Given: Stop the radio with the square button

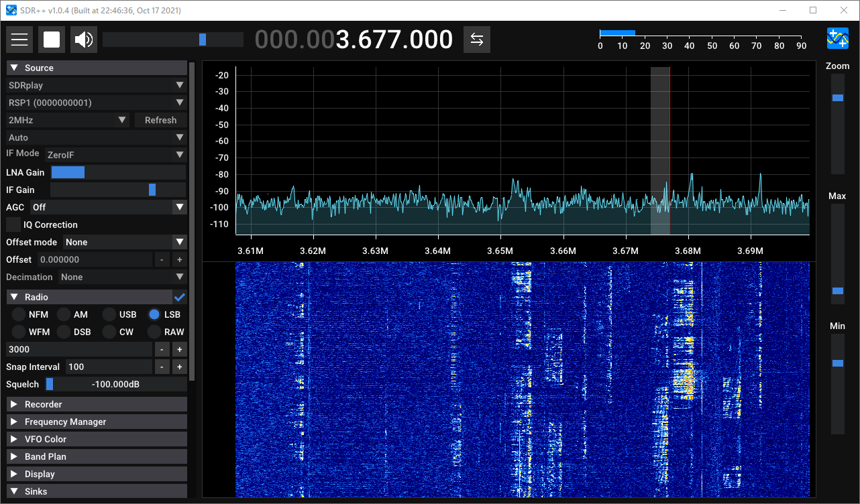Looking at the screenshot, I should [52, 39].
